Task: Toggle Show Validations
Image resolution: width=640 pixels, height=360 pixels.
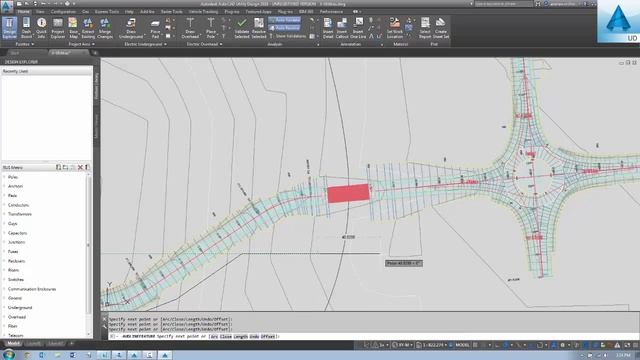Action: coord(288,36)
